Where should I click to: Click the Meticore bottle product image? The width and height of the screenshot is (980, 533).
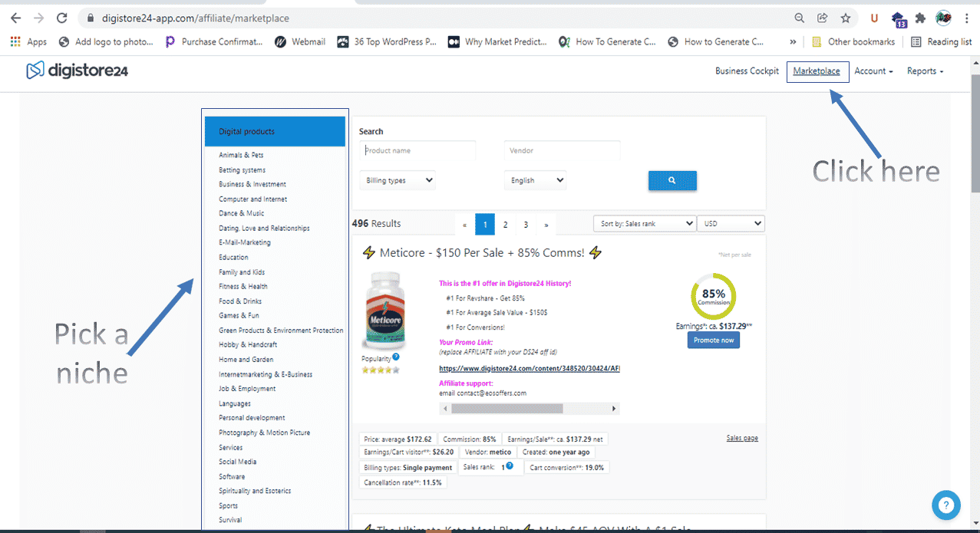coord(384,311)
